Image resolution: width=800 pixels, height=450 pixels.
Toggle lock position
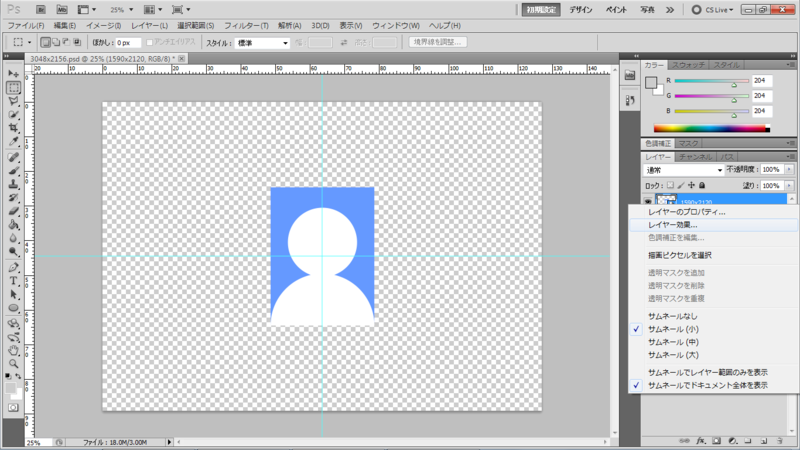[x=691, y=185]
